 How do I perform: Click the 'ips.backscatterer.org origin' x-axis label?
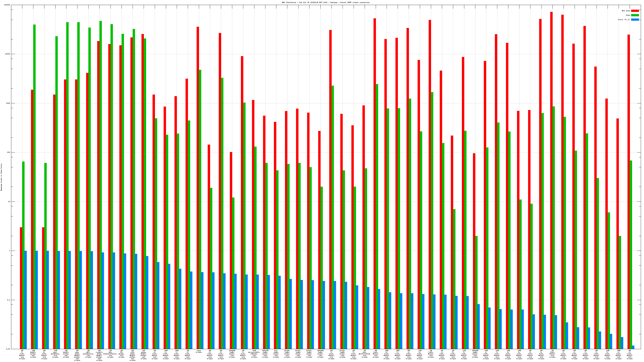(x=110, y=354)
